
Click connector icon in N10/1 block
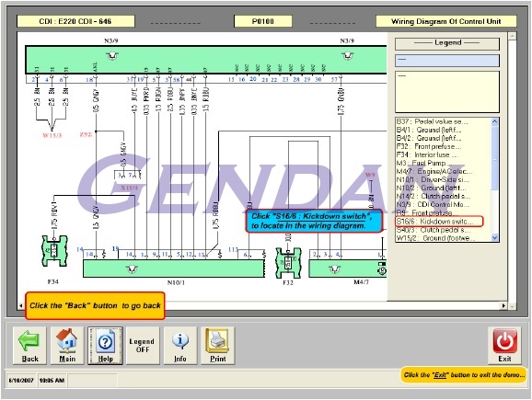[x=132, y=269]
